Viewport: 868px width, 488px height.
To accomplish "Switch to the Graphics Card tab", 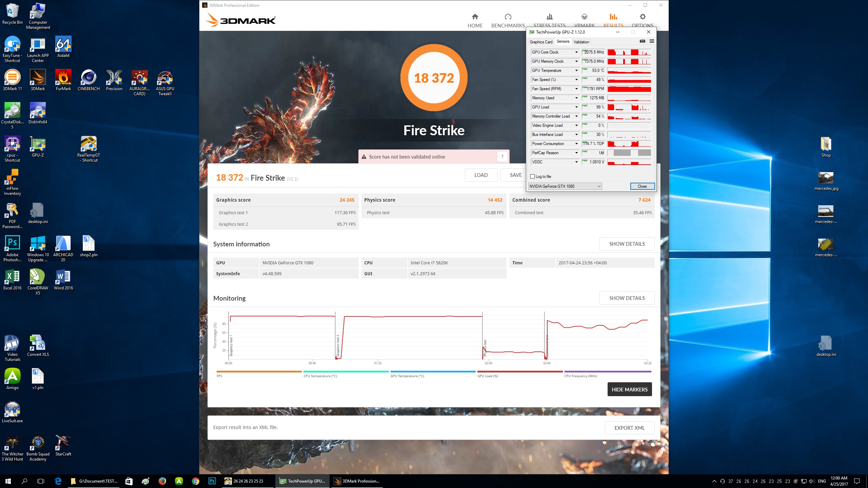I will [x=541, y=42].
